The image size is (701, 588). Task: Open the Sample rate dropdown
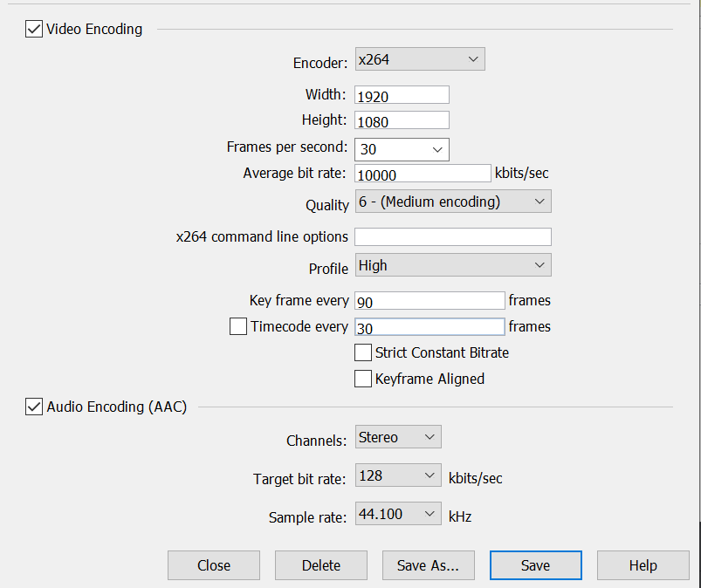(398, 515)
